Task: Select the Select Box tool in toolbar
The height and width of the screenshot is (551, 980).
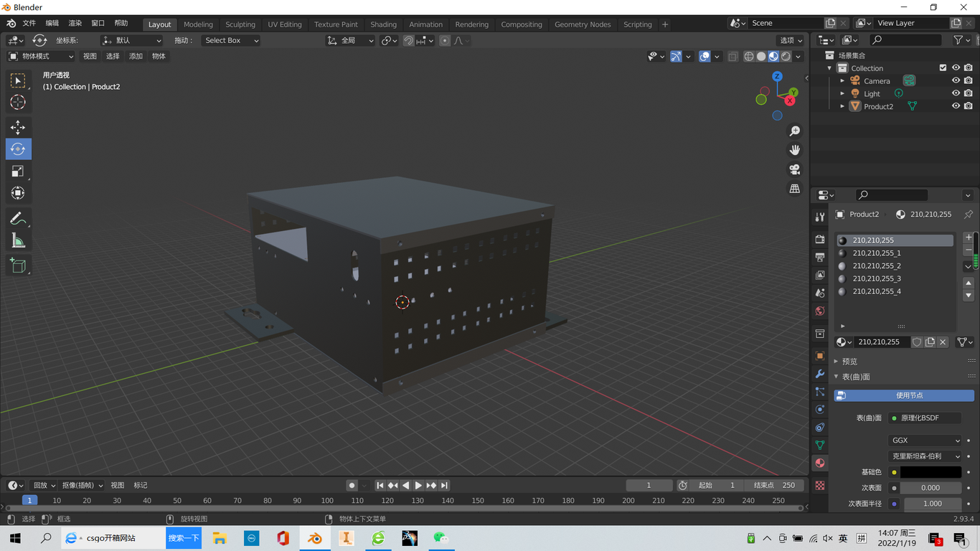Action: (18, 81)
